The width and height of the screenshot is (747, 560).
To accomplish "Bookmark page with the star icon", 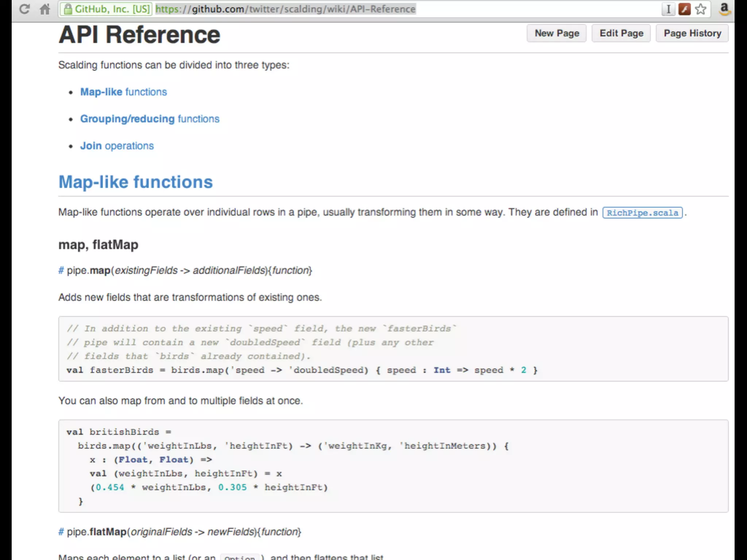I will point(701,9).
